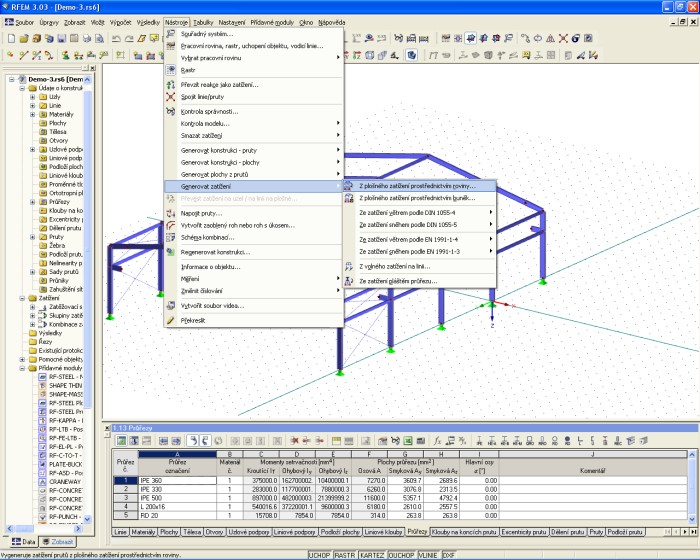Collapse the Zatížení tree node

click(x=22, y=298)
